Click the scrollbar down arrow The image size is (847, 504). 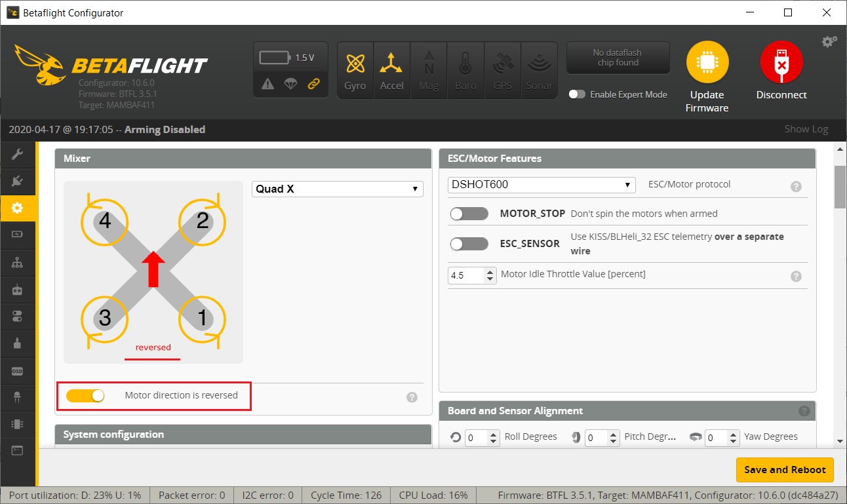click(840, 442)
